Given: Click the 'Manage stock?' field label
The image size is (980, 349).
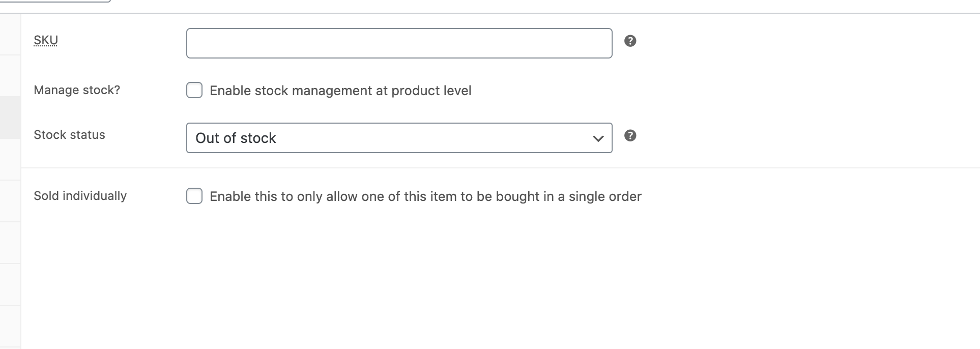Looking at the screenshot, I should [77, 90].
